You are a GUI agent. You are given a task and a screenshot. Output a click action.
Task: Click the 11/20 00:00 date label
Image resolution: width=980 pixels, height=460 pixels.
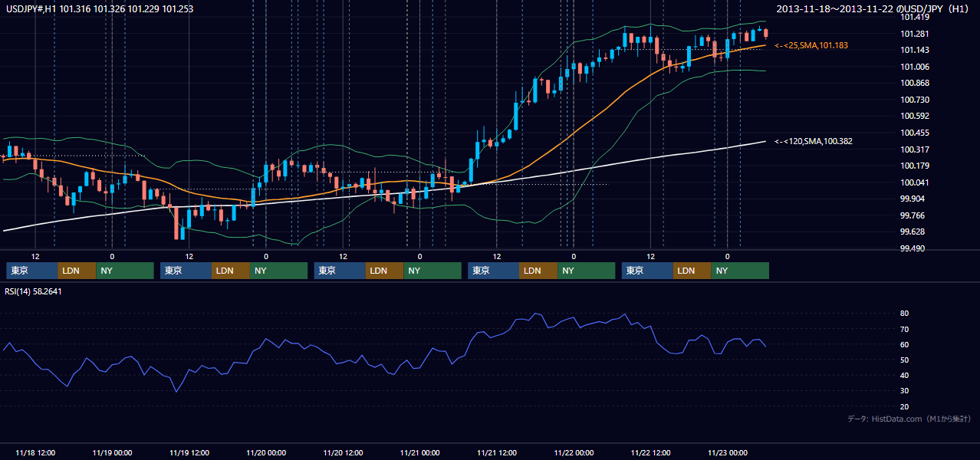coord(266,452)
